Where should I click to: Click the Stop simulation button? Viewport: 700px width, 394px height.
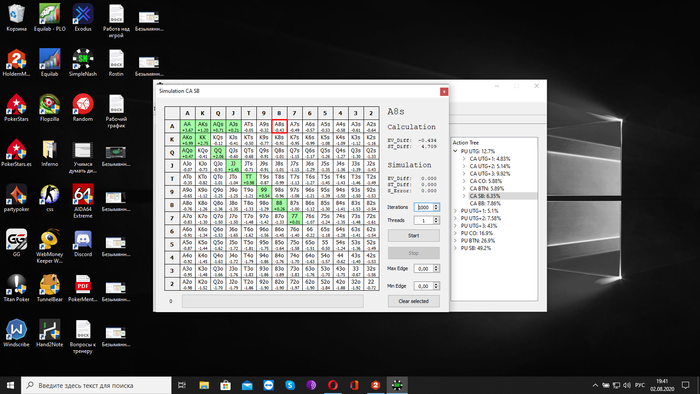tap(413, 253)
